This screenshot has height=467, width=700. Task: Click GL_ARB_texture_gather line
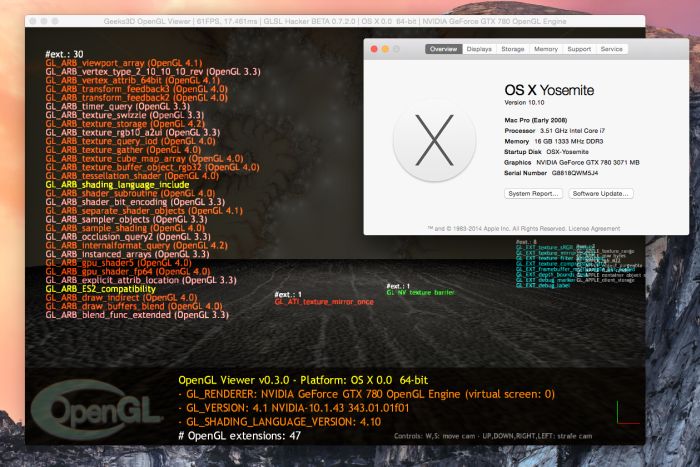click(123, 150)
